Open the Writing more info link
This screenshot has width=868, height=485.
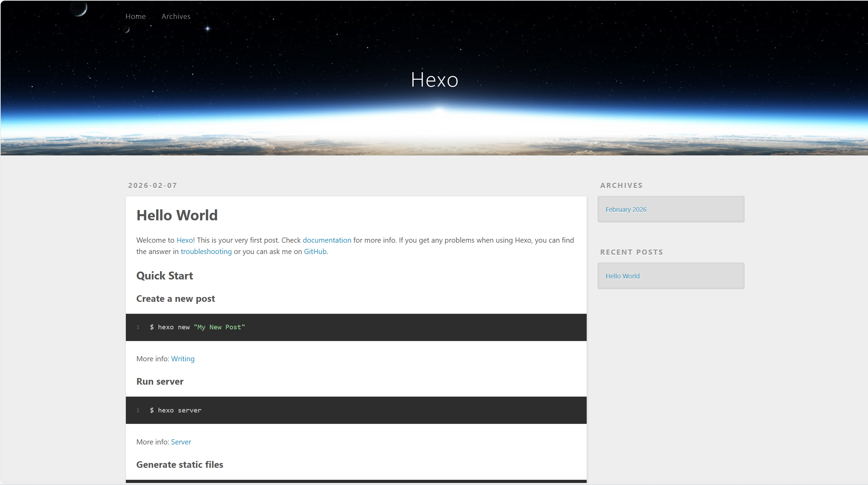point(183,359)
